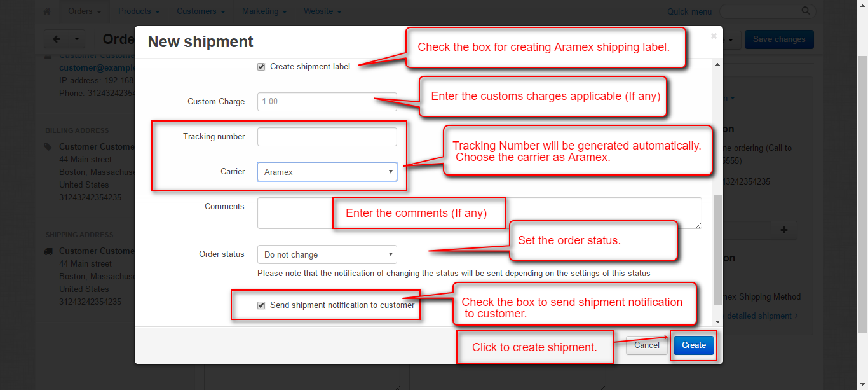
Task: Open the Quick menu link
Action: pyautogui.click(x=689, y=11)
